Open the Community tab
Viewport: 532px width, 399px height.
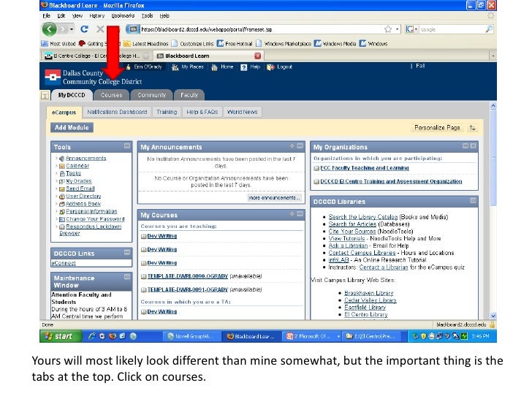[x=152, y=95]
